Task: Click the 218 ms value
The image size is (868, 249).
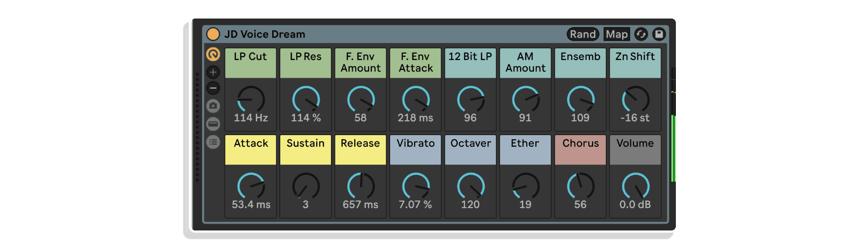Action: point(415,118)
